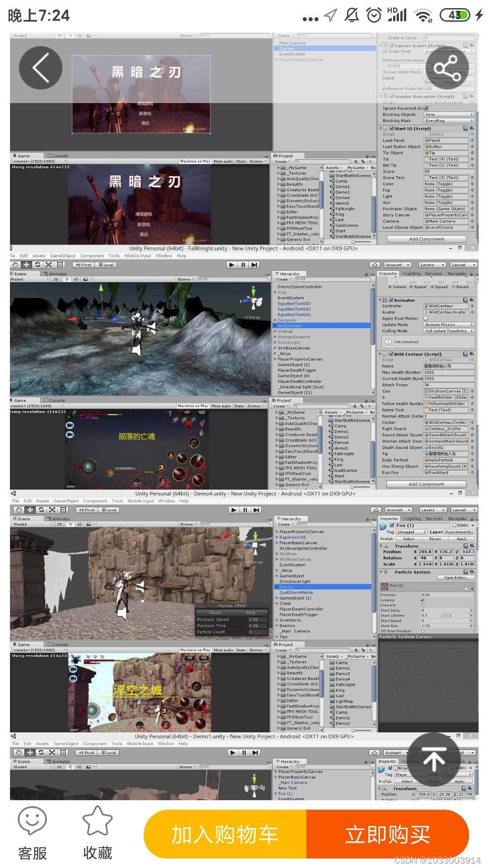The height and width of the screenshot is (868, 488).
Task: Toggle the Looping checkbox for Fire (1)
Action: (x=423, y=600)
